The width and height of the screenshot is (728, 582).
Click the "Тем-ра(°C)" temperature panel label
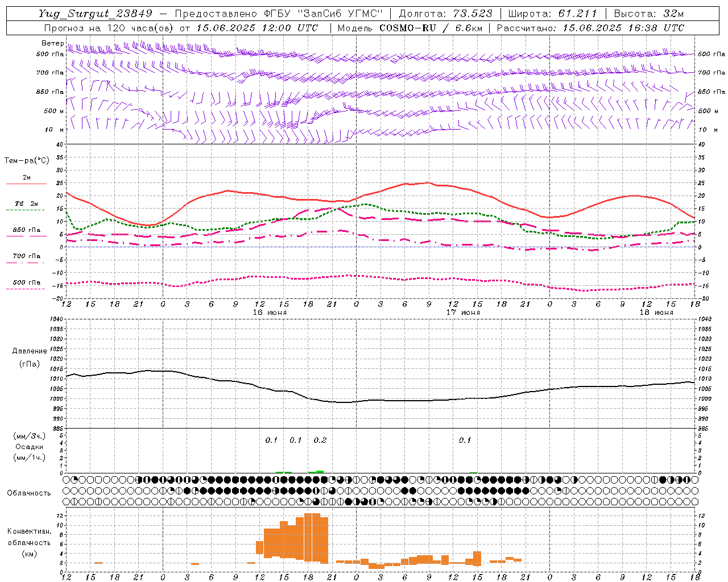click(27, 161)
